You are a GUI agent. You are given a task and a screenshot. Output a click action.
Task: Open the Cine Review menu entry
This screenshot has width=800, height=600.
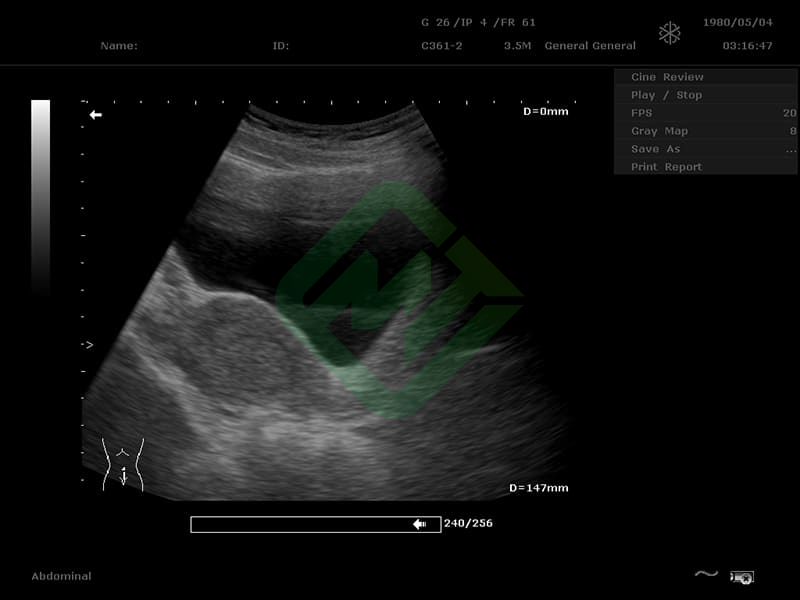coord(706,77)
